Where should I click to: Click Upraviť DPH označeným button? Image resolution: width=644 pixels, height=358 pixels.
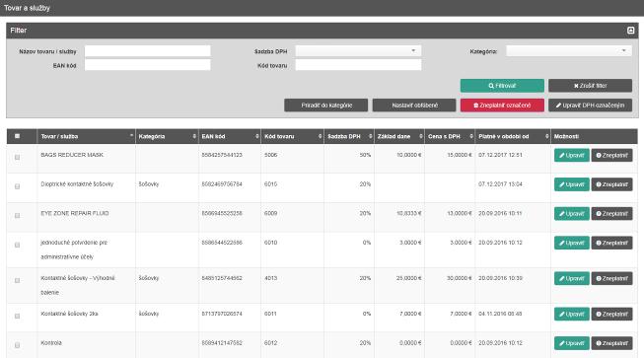(x=590, y=106)
